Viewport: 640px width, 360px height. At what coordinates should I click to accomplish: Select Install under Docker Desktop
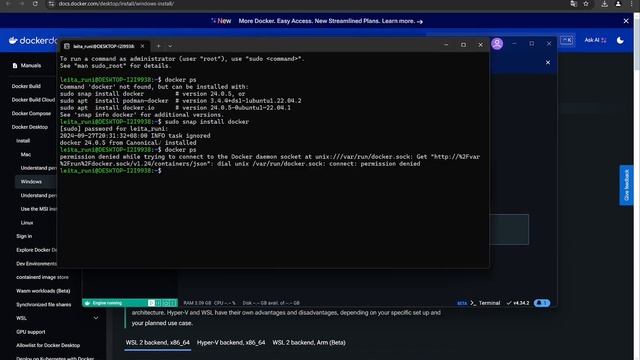coord(23,141)
